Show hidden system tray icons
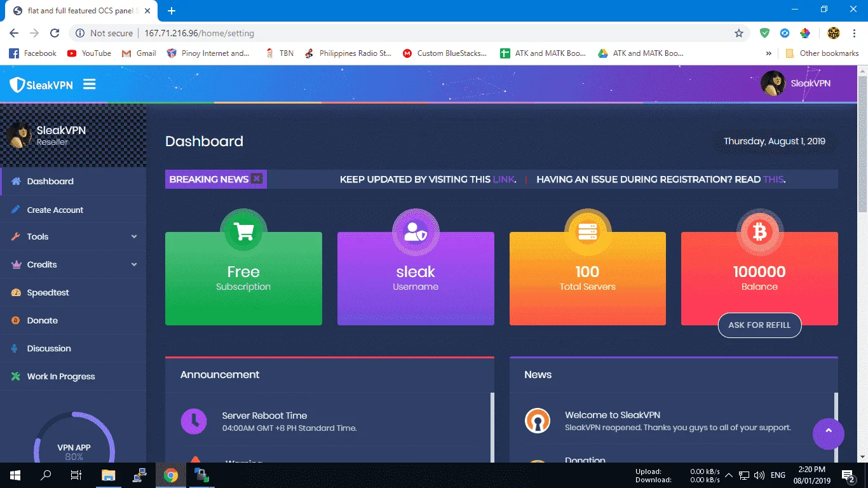 click(x=729, y=475)
